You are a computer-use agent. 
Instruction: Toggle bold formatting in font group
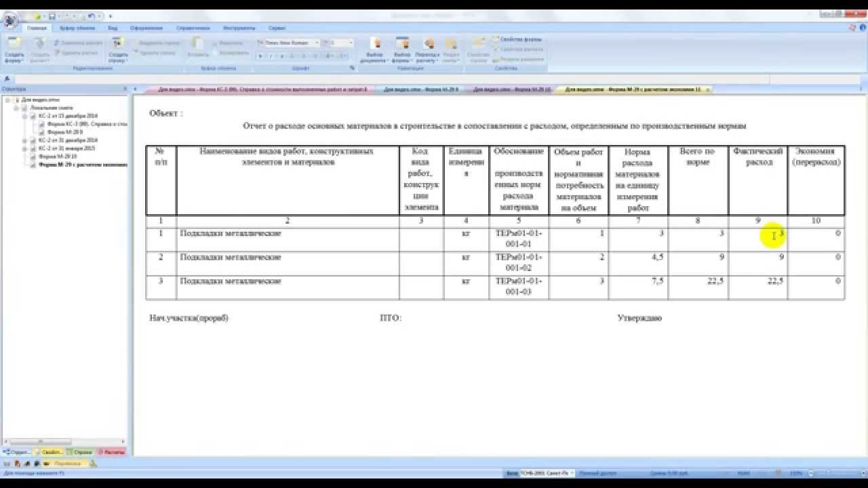pyautogui.click(x=261, y=56)
